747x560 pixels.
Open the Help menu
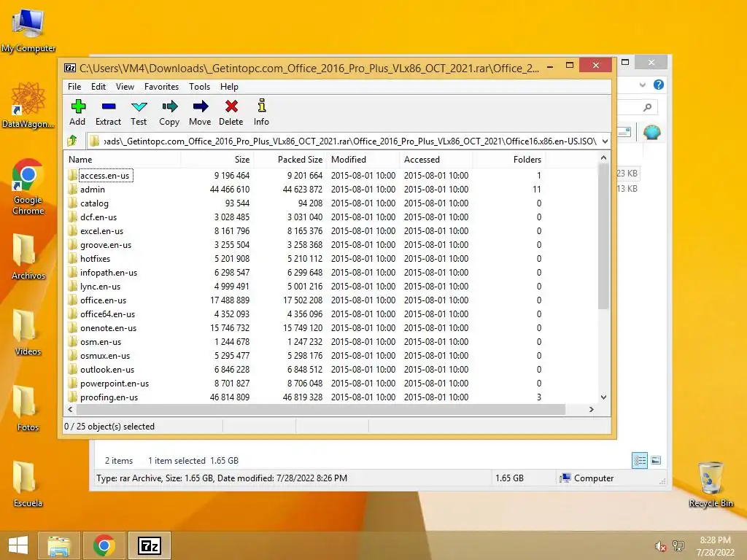pyautogui.click(x=229, y=87)
